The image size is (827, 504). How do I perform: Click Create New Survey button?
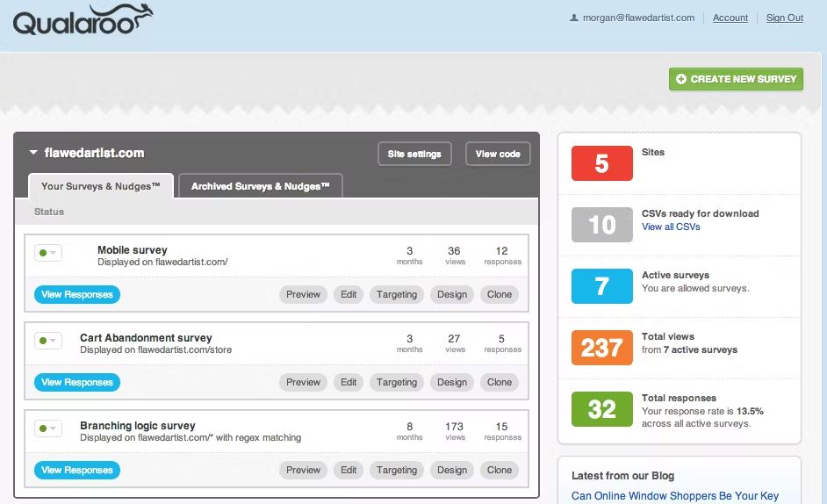[x=736, y=79]
